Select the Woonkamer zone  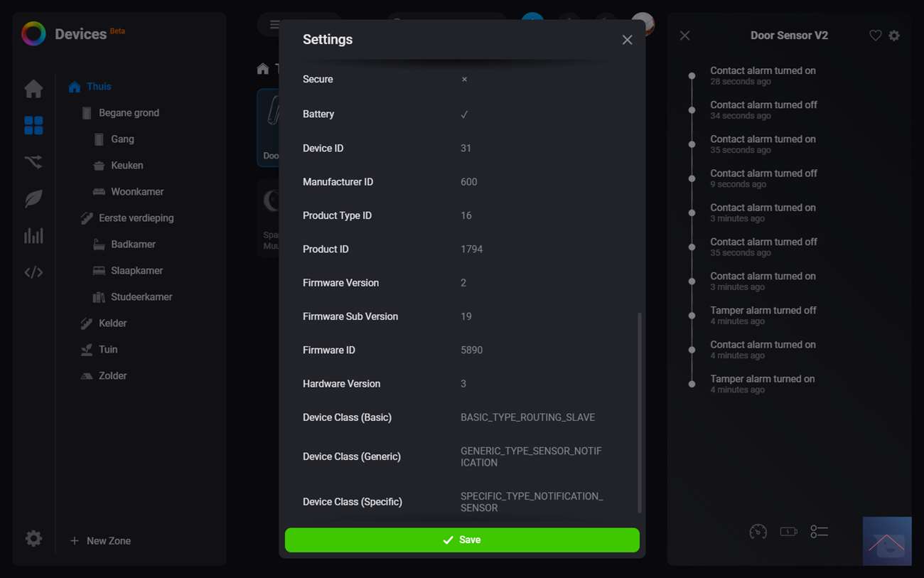pos(137,192)
